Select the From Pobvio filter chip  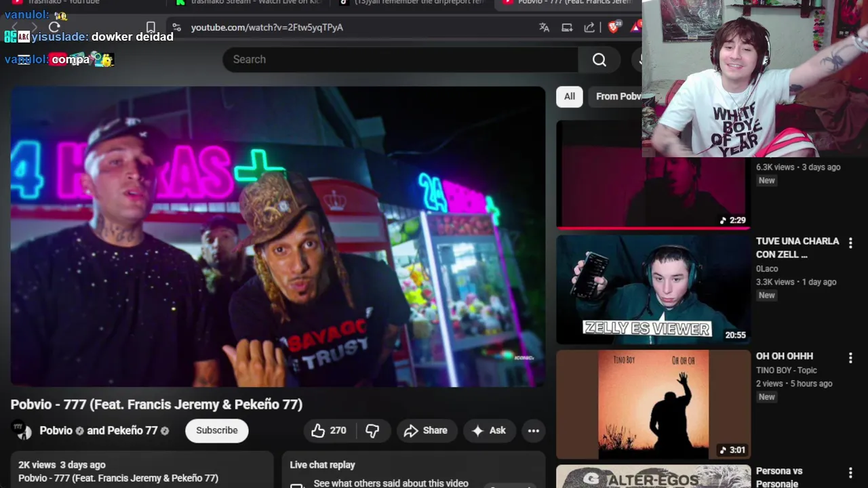point(616,97)
